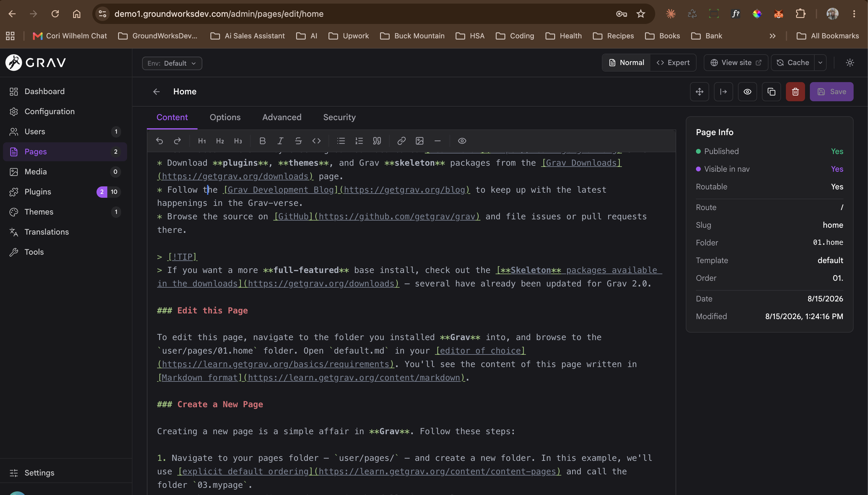Insert a hyperlink
This screenshot has height=495, width=868.
[x=402, y=141]
